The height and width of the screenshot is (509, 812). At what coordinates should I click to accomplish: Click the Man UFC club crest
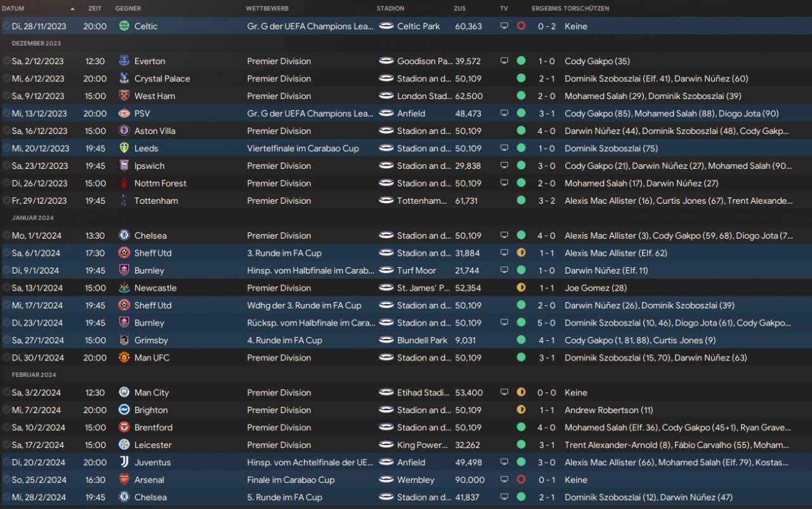[x=124, y=358]
